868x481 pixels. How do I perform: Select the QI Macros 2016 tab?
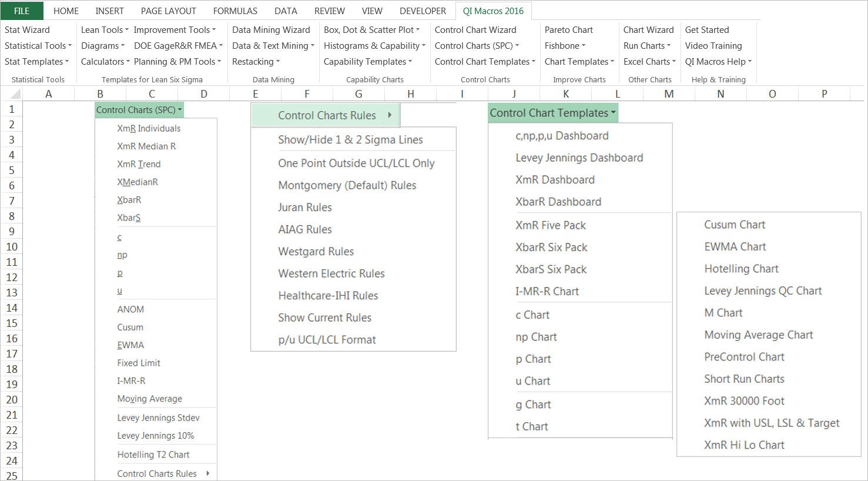493,11
